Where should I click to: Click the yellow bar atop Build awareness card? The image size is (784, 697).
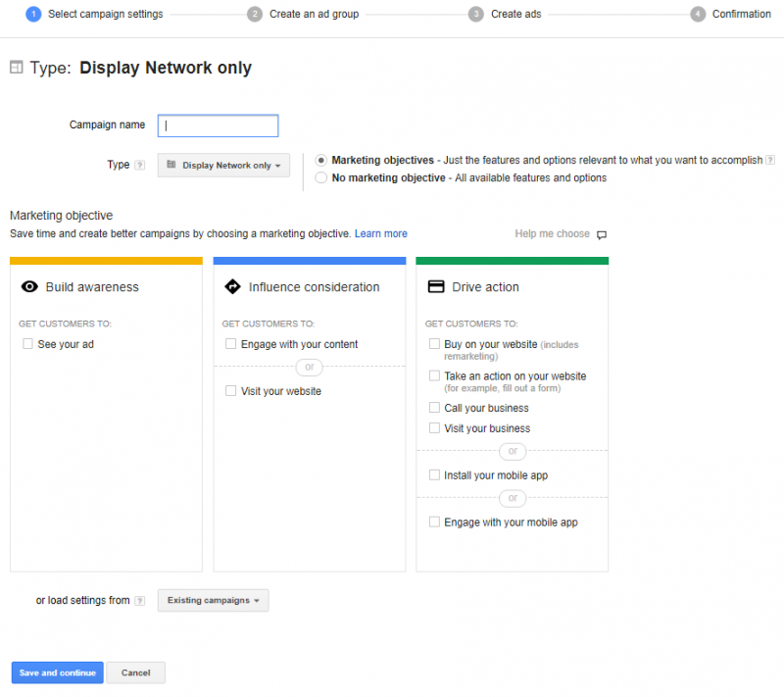click(x=106, y=261)
